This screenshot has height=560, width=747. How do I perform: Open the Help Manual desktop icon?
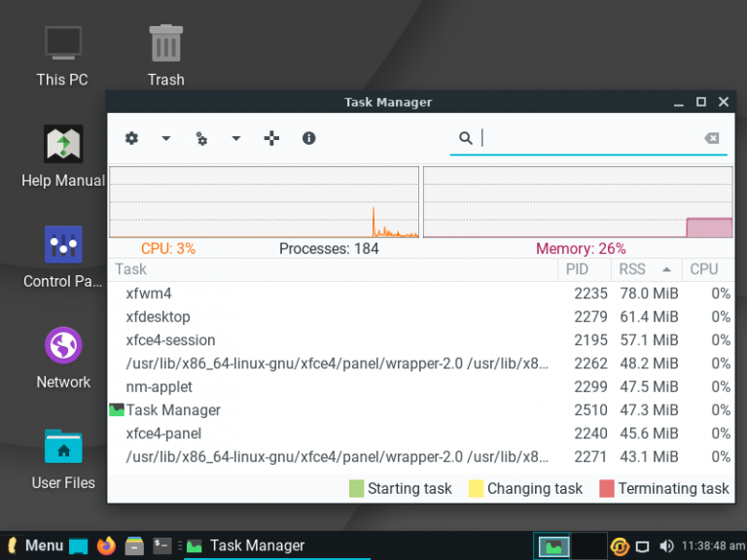[x=63, y=157]
